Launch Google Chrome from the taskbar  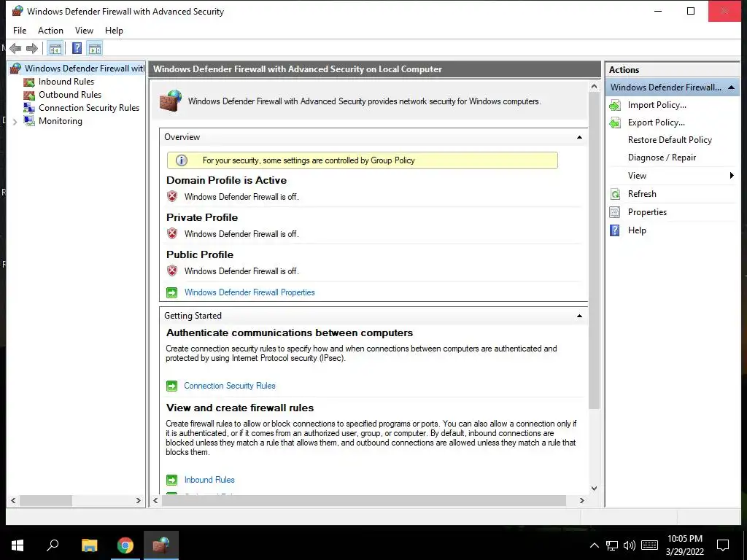pos(125,545)
